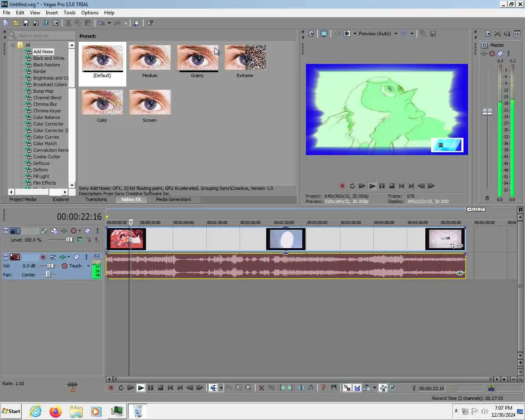Switch to the Transitions tab
The image size is (525, 420).
pyautogui.click(x=96, y=199)
